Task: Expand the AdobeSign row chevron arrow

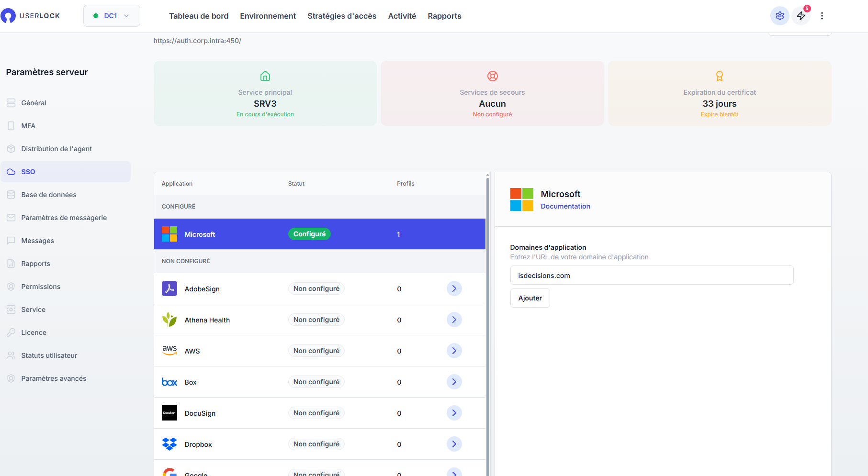Action: pos(454,288)
